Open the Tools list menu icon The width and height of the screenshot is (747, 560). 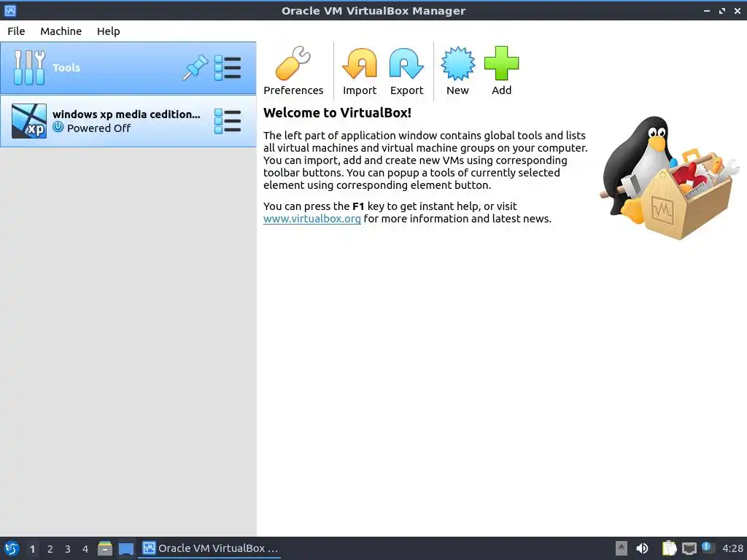click(228, 68)
